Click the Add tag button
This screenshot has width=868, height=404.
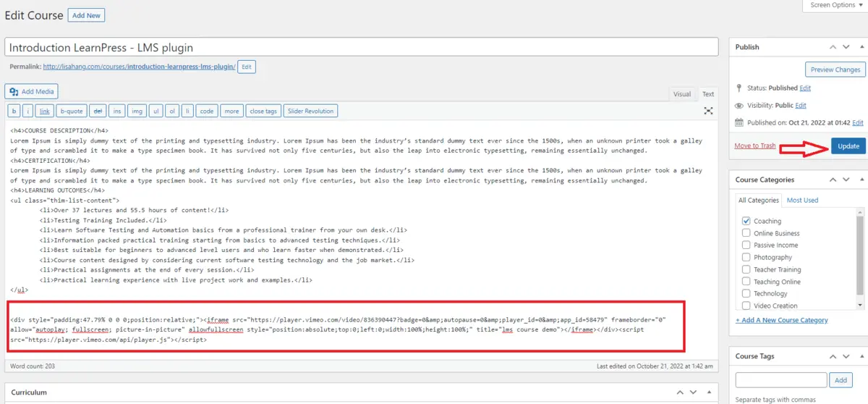point(841,380)
